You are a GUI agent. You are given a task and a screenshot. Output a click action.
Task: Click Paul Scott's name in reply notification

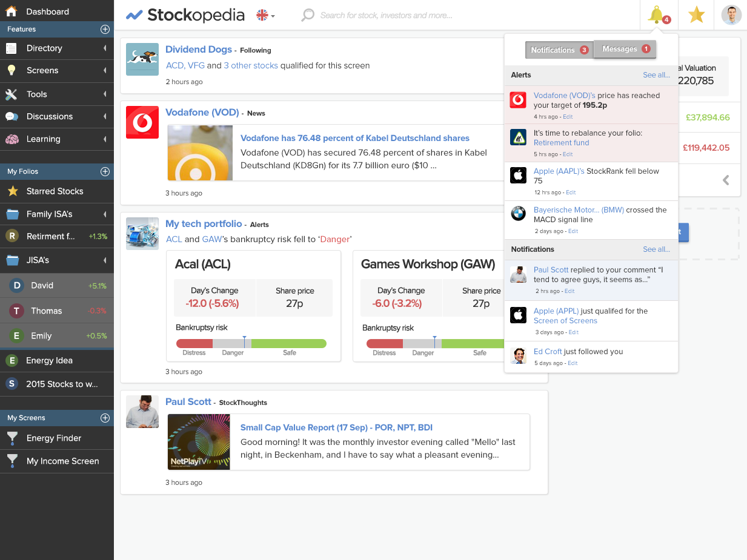(x=551, y=270)
